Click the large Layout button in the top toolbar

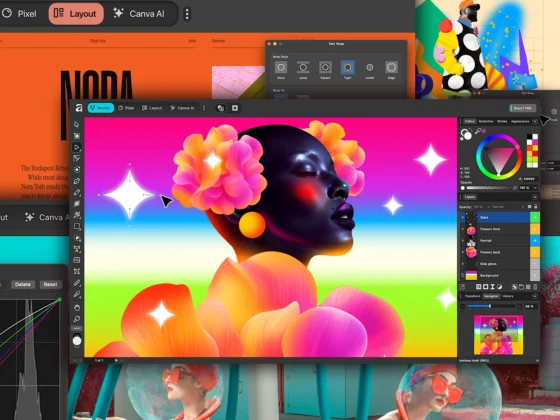point(76,14)
